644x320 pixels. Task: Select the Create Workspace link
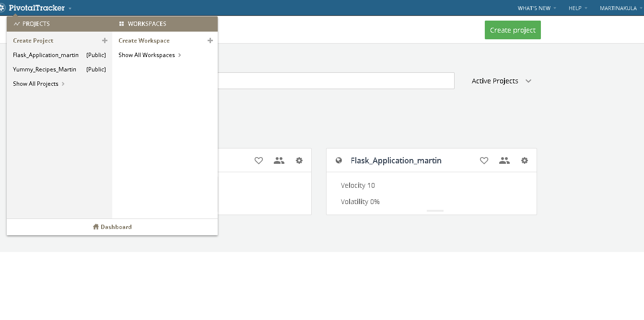tap(144, 41)
